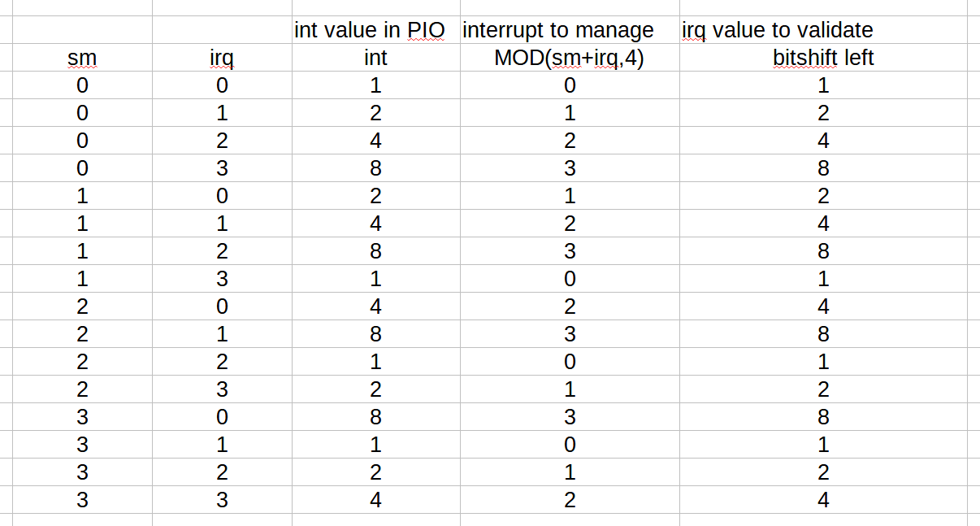Click the sm cell in the last data row
The height and width of the screenshot is (526, 980).
(x=81, y=500)
